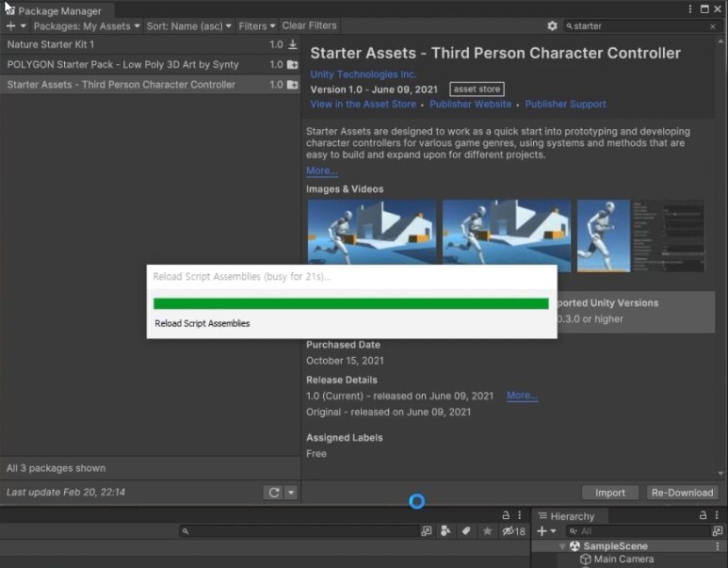Screen dimensions: 728x568
Task: Open the SampleScene options menu
Action: click(718, 546)
